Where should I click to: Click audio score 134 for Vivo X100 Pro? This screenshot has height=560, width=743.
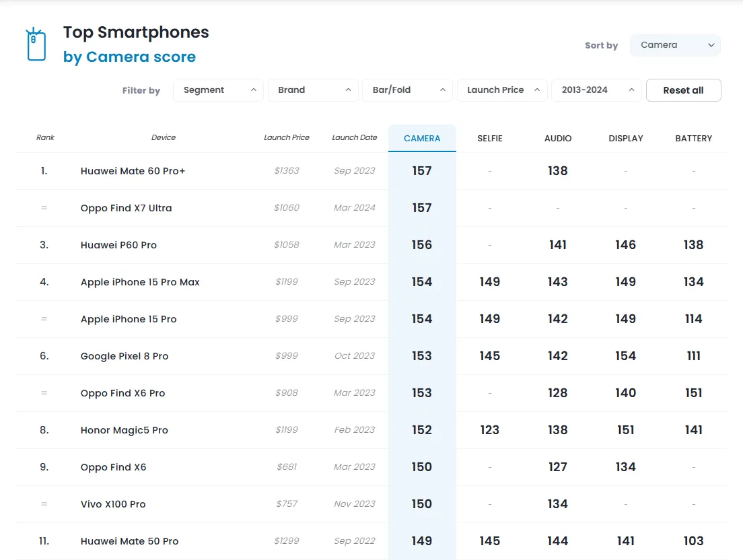pyautogui.click(x=558, y=504)
